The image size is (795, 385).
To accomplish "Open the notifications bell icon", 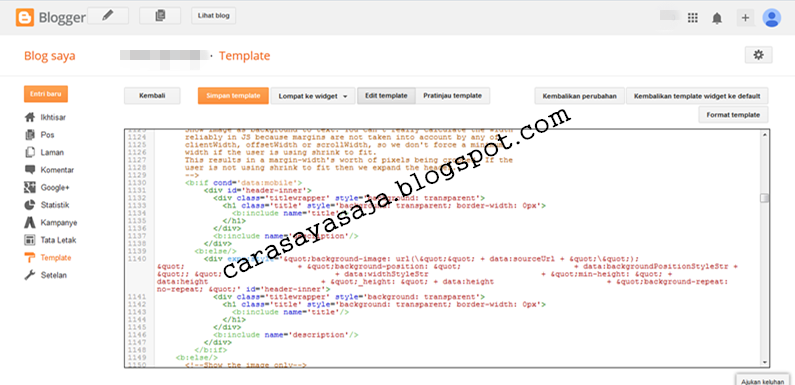I will tap(717, 18).
